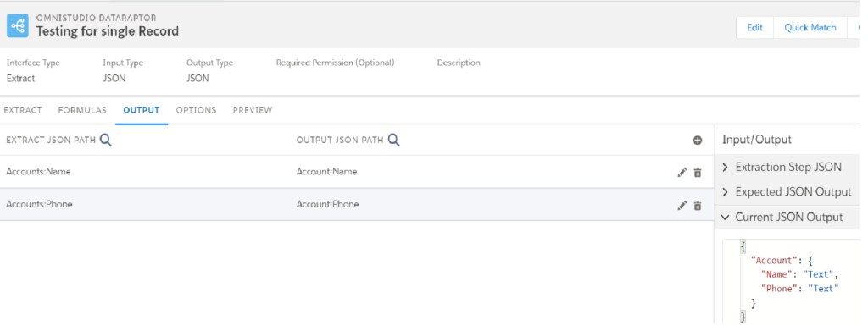
Task: Search the Output JSON Path column
Action: click(393, 141)
